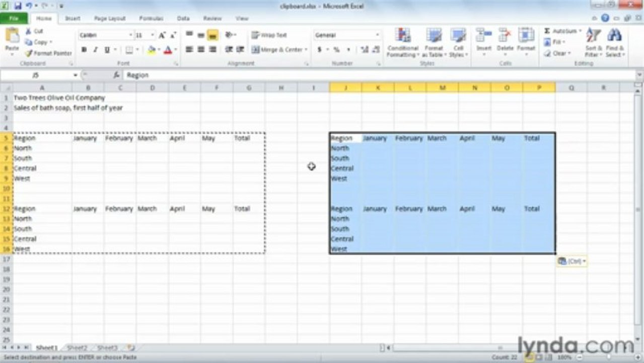Open the Sheet2 worksheet tab
Image resolution: width=644 pixels, height=363 pixels.
coord(78,348)
